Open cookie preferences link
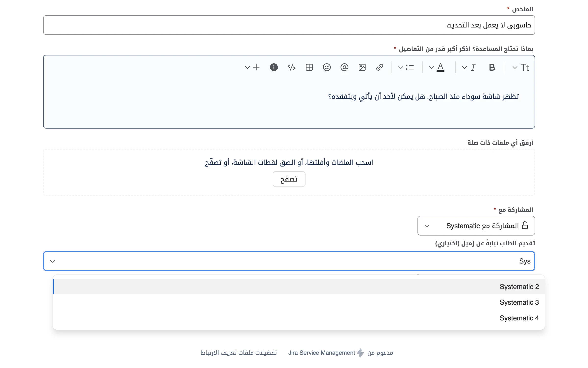Screen dimensions: 588x368 pos(239,353)
